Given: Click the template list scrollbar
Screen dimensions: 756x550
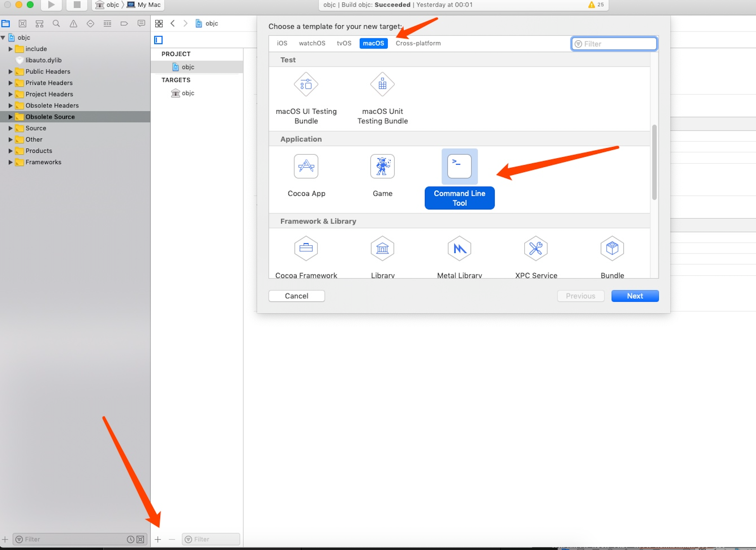Looking at the screenshot, I should pyautogui.click(x=654, y=162).
